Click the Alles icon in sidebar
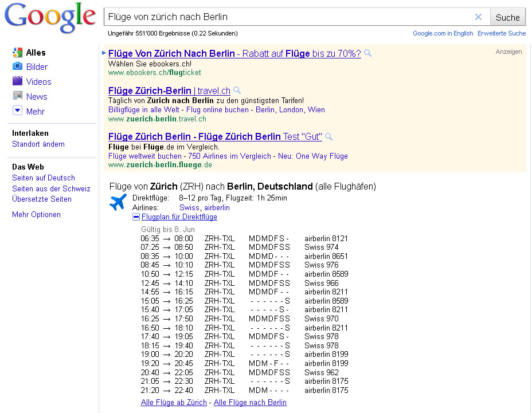The width and height of the screenshot is (532, 413). (x=17, y=53)
